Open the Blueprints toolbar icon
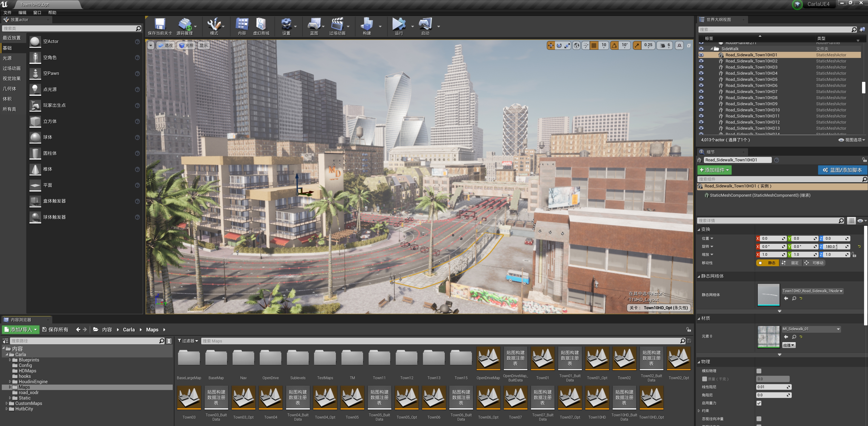Screen dimensions: 868x426 pos(314,26)
